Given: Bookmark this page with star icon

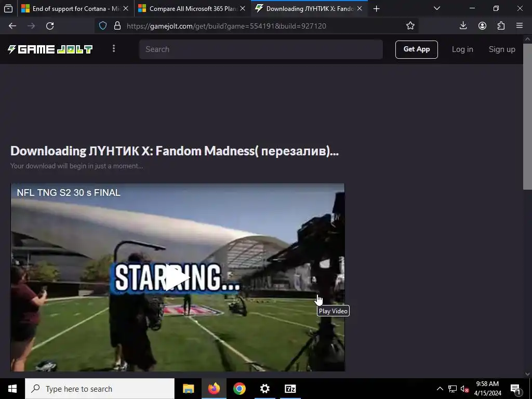Looking at the screenshot, I should tap(410, 26).
